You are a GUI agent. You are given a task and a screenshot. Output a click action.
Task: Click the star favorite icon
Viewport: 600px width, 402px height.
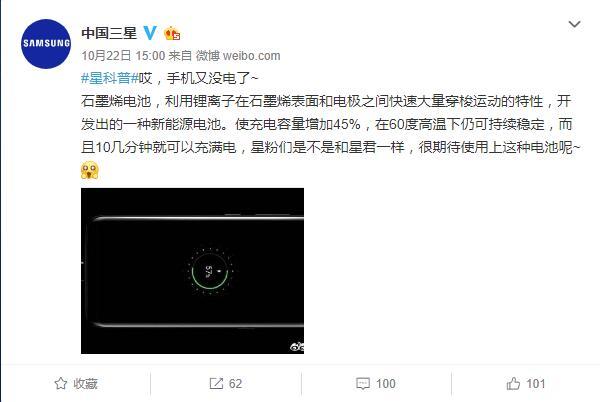[61, 383]
